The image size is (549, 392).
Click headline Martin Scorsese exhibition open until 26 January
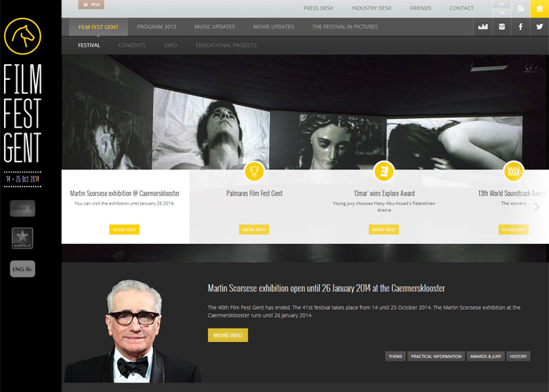[x=326, y=288]
